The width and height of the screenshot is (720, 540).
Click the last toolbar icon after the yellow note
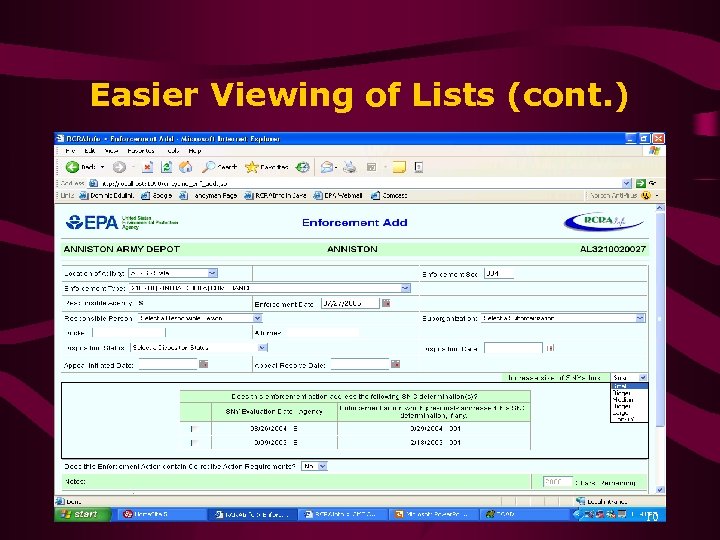(419, 167)
